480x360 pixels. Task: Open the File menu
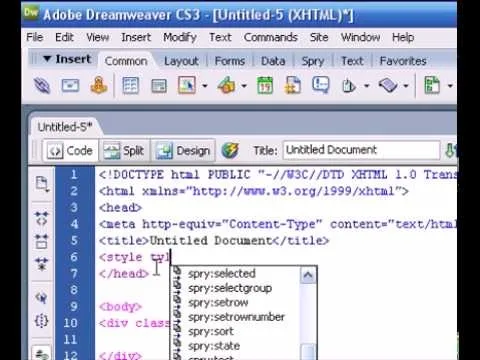(35, 37)
